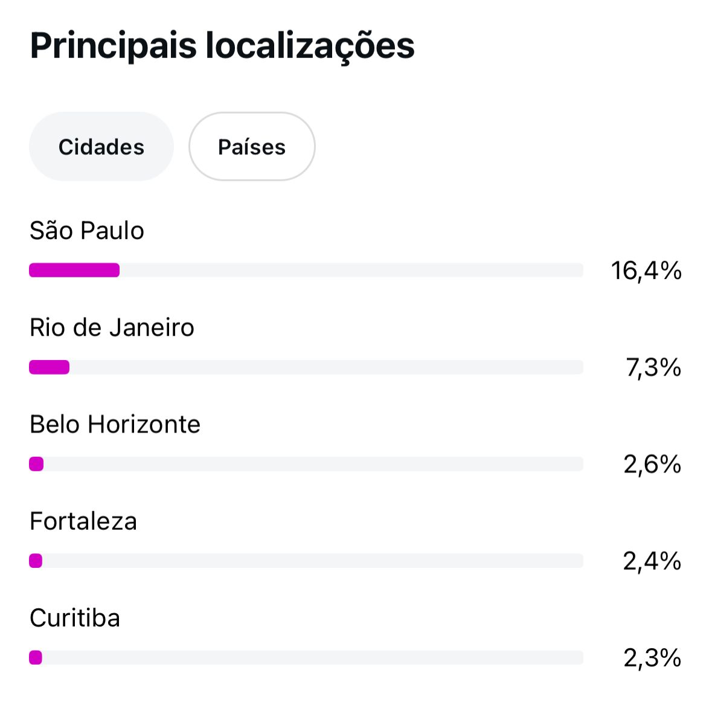The image size is (712, 728).
Task: Select the Fortaleza city label
Action: (x=83, y=521)
